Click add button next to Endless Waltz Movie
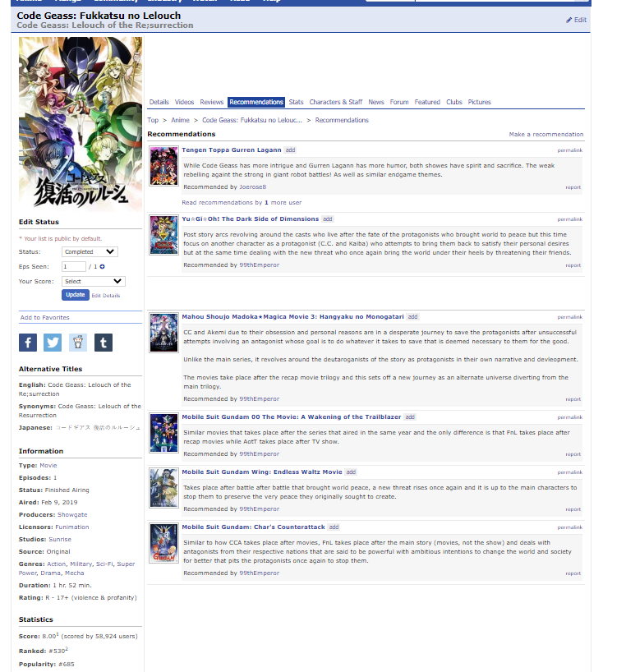Screen dimensions: 626x672 (351, 472)
